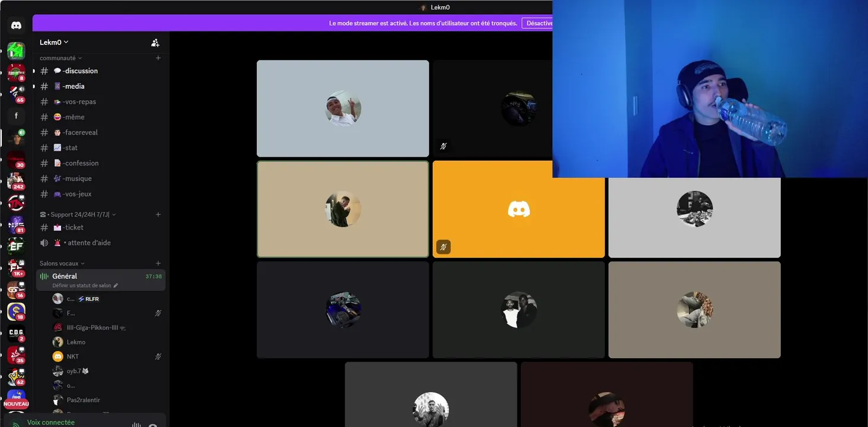Collapse the Salons vocaux category
Screen dimensions: 868x427
tap(62, 263)
